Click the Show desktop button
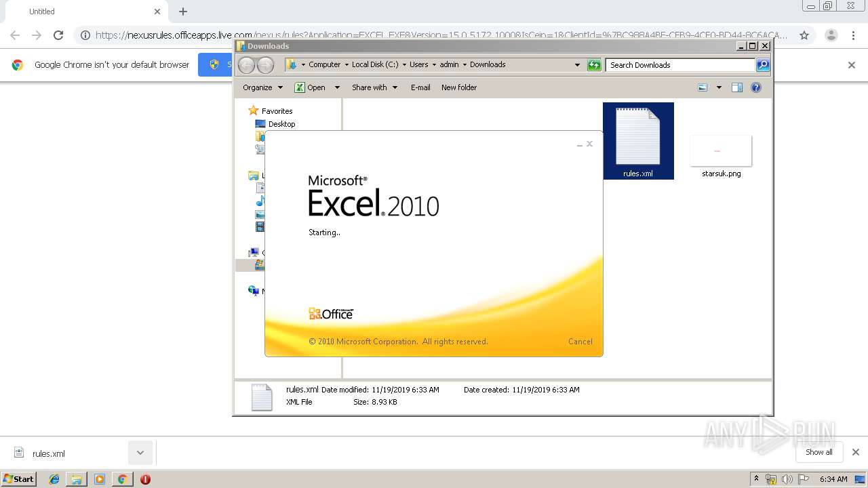Screen dimensions: 868x488 (x=860, y=479)
